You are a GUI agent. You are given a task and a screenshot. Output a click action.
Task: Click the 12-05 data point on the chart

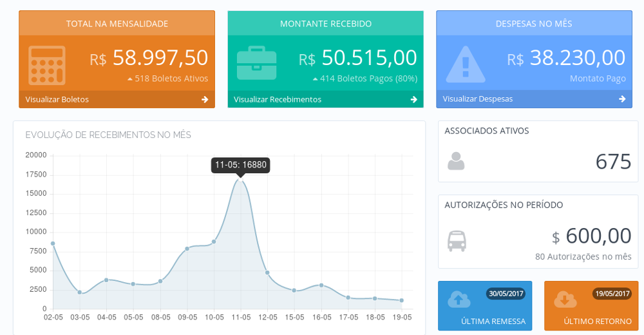[267, 273]
